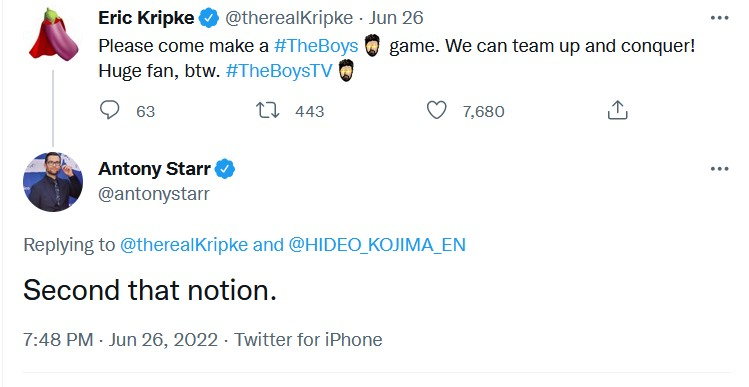This screenshot has width=749, height=387.
Task: Open Antony Starr's profile picture
Action: 53,182
